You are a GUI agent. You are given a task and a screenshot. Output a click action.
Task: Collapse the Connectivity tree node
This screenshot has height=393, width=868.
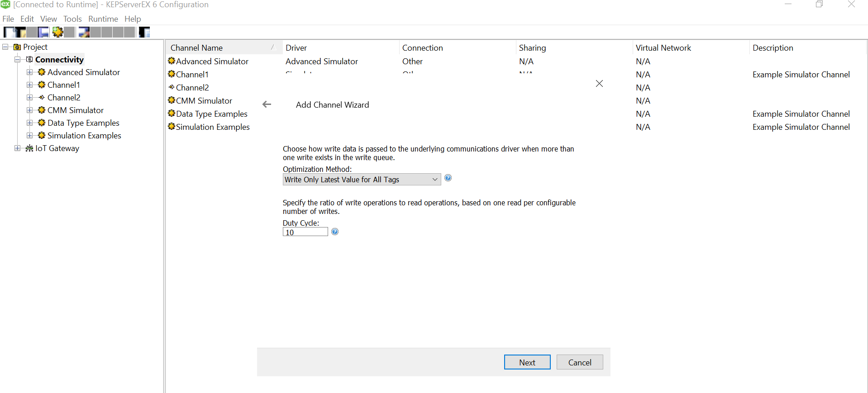pos(17,60)
